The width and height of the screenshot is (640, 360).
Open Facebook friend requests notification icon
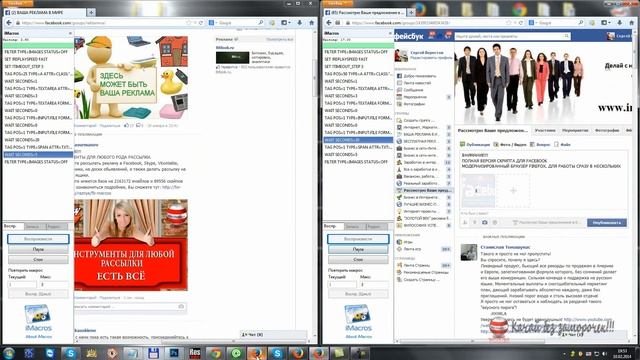pyautogui.click(x=431, y=36)
